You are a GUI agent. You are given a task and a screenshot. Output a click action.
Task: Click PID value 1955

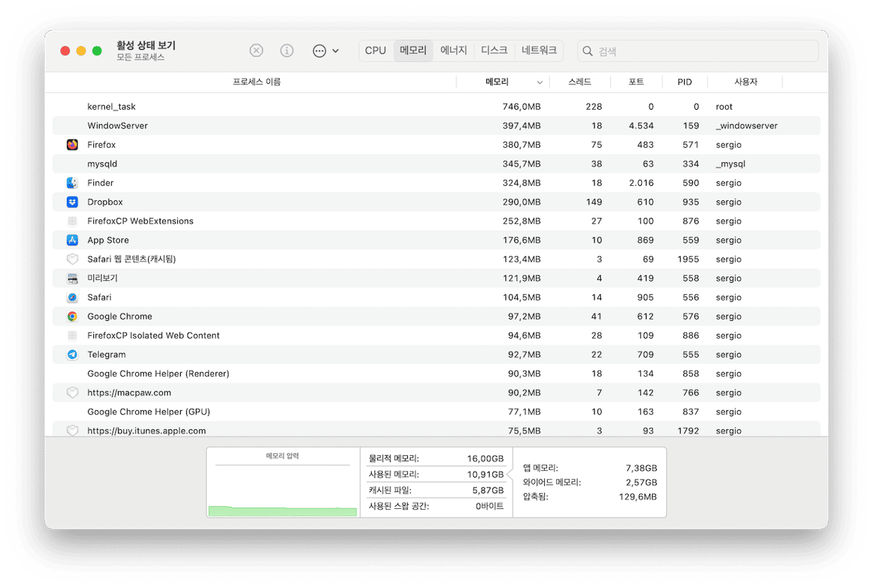pos(688,259)
